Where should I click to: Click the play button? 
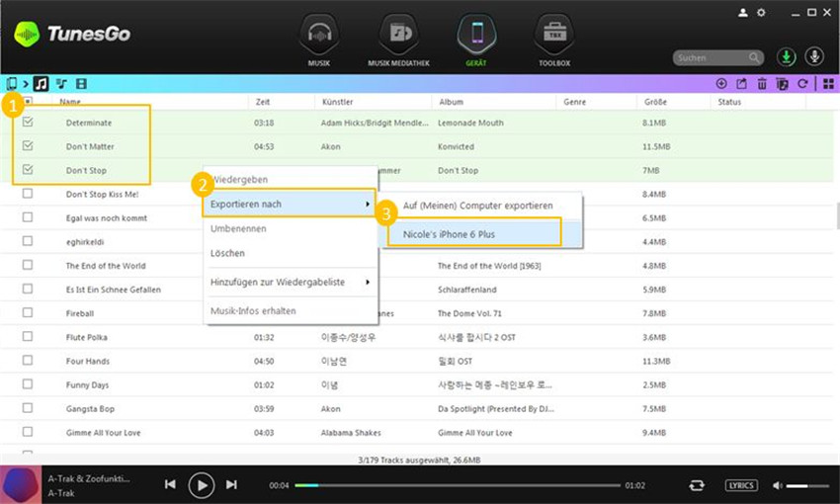(x=202, y=485)
